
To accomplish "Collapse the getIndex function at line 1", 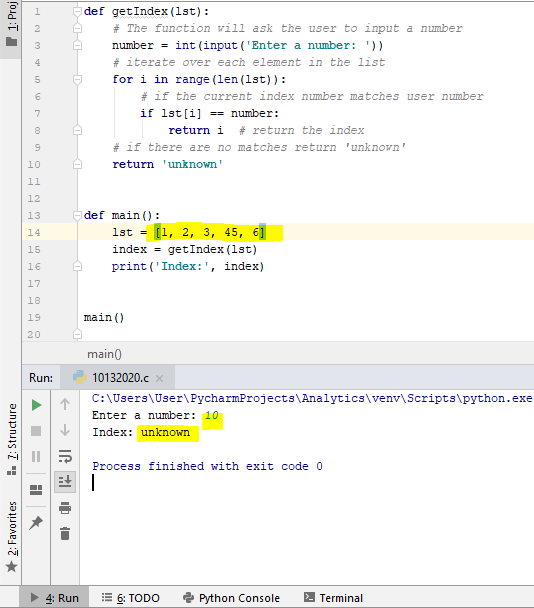I will (x=78, y=12).
